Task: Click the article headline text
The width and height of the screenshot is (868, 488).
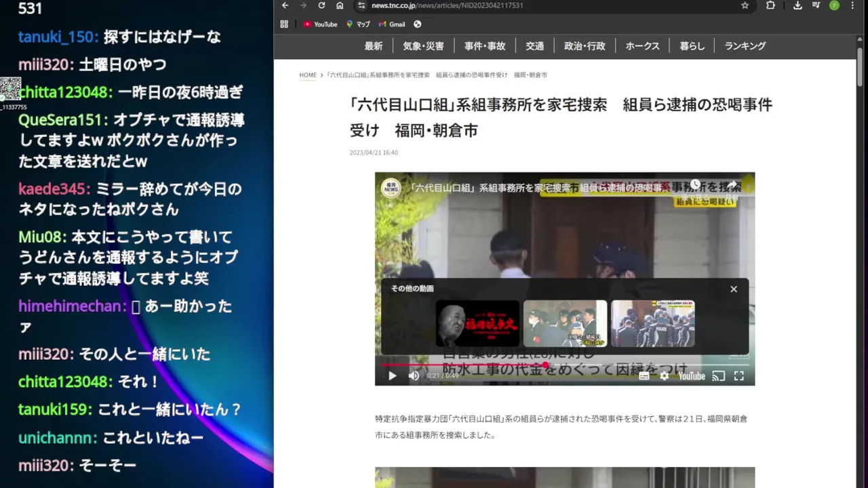Action: [561, 117]
